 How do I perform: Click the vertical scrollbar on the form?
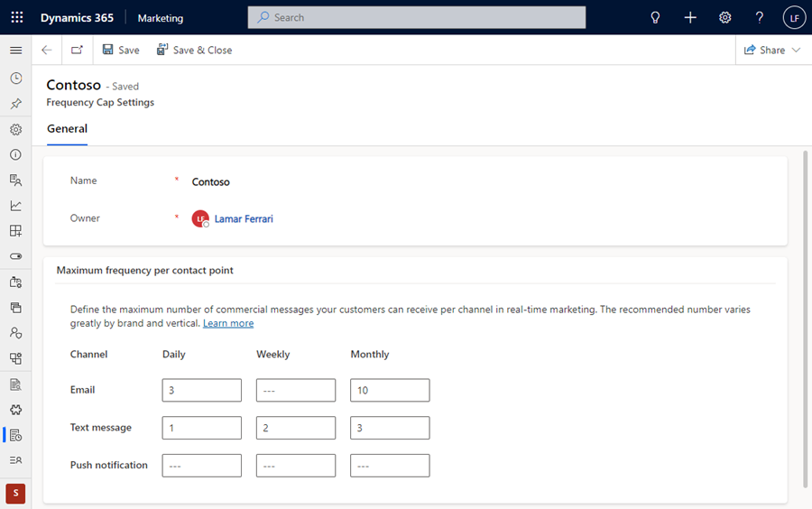coord(806,319)
